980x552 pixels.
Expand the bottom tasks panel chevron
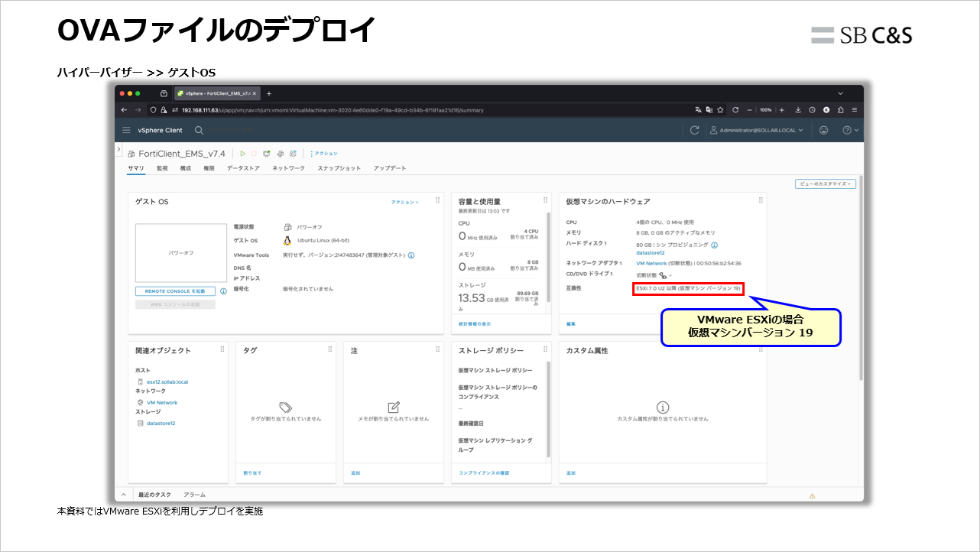(x=123, y=495)
